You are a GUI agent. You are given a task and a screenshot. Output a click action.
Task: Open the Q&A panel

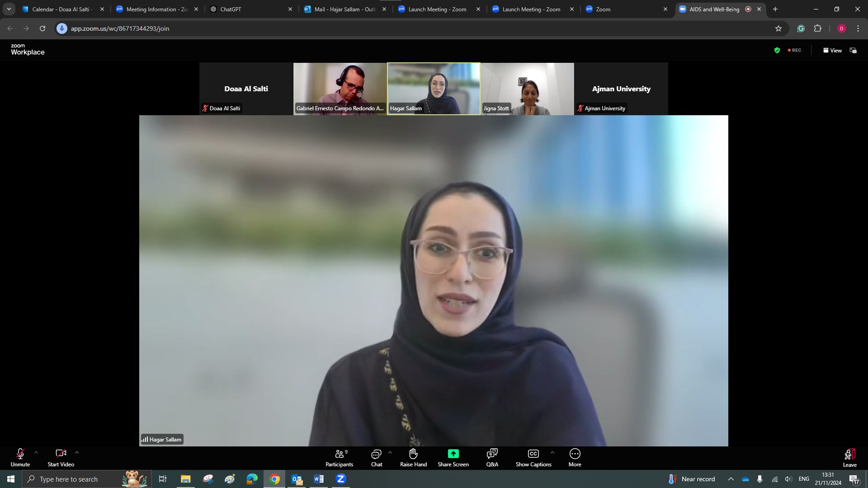point(492,457)
